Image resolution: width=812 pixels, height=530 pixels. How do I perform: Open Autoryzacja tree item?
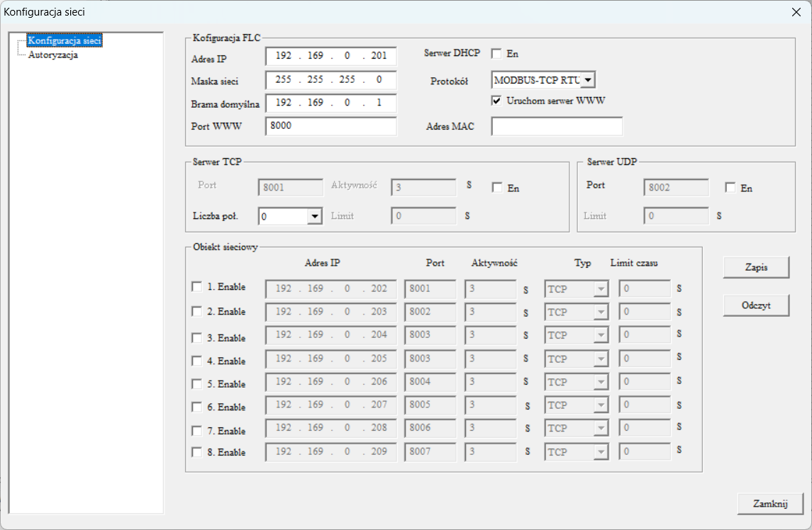52,55
